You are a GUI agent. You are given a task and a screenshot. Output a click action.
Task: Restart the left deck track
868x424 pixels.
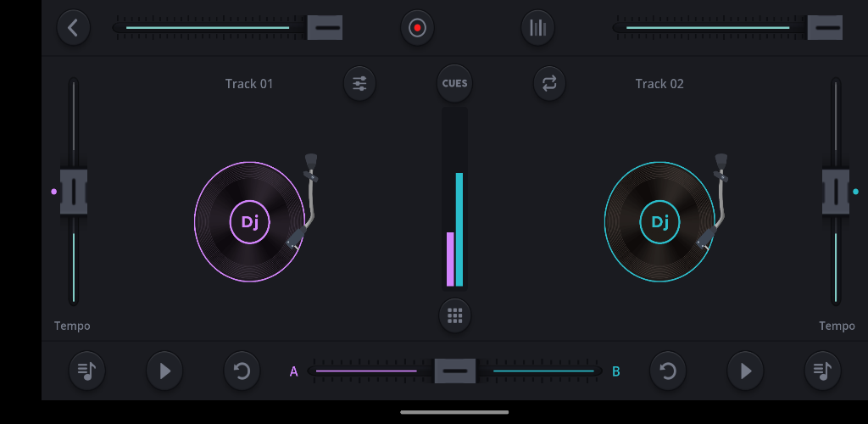point(242,371)
